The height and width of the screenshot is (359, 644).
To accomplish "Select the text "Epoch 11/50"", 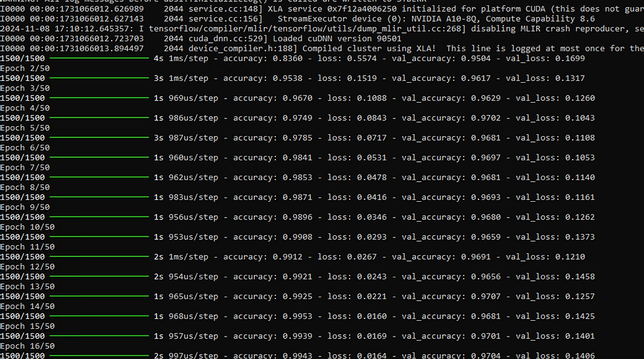I will pos(28,247).
